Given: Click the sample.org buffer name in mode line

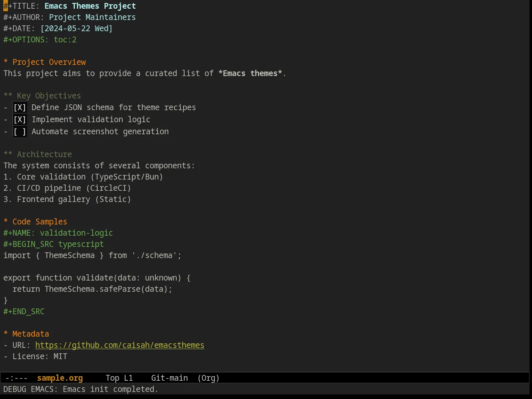Looking at the screenshot, I should click(x=60, y=378).
